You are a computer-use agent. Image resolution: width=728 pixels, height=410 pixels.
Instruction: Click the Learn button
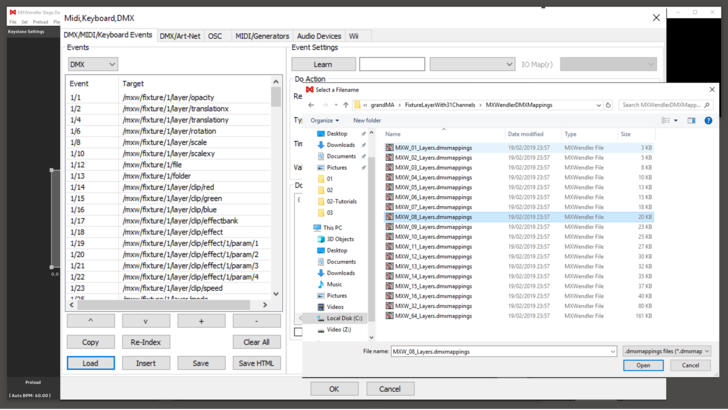point(323,64)
